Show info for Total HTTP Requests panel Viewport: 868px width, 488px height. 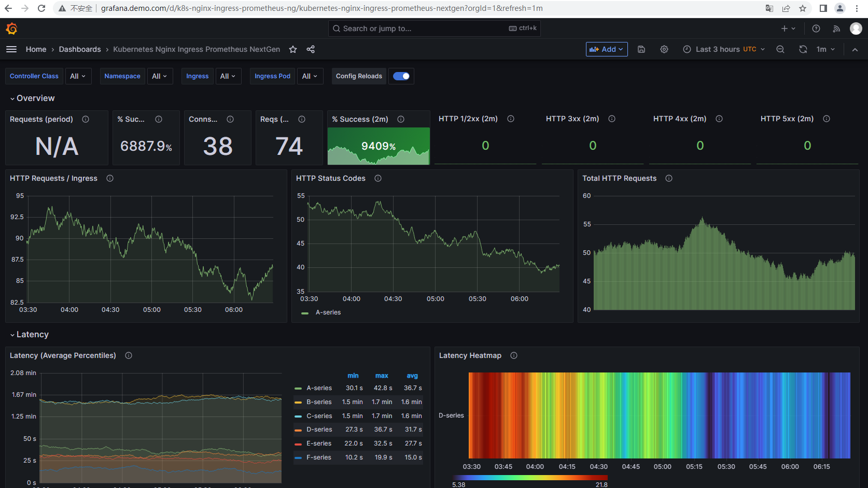coord(669,178)
